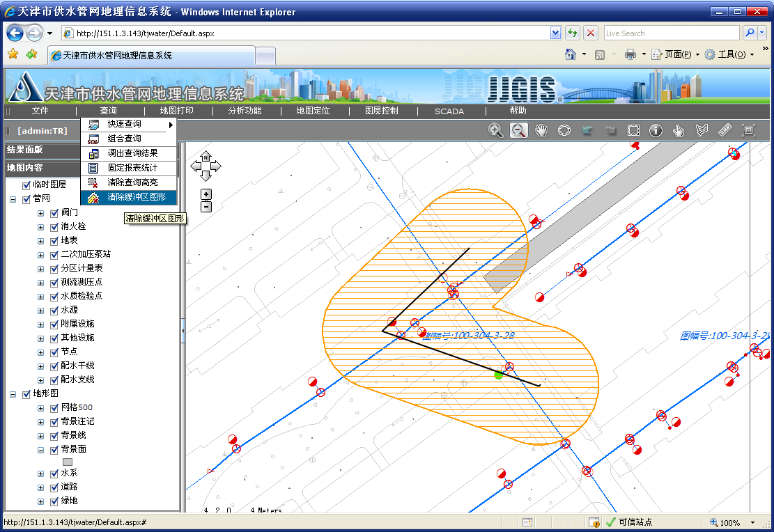This screenshot has width=774, height=532.
Task: Click the map zoom-out minus button
Action: (206, 206)
